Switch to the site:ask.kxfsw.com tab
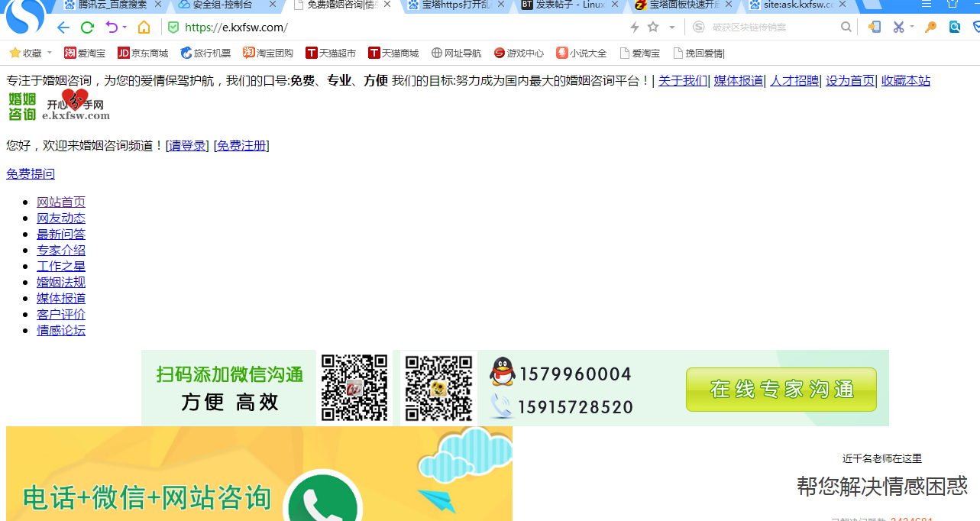 [791, 5]
